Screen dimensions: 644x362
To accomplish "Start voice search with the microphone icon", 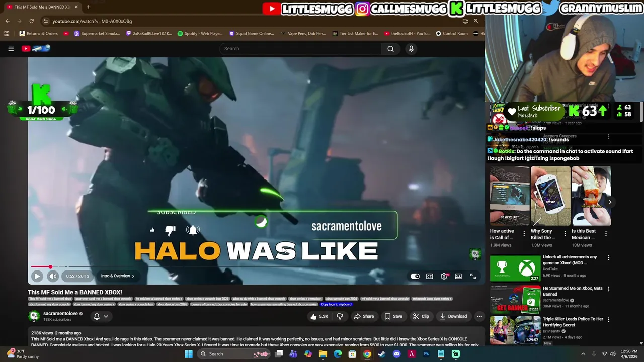I will (x=411, y=49).
